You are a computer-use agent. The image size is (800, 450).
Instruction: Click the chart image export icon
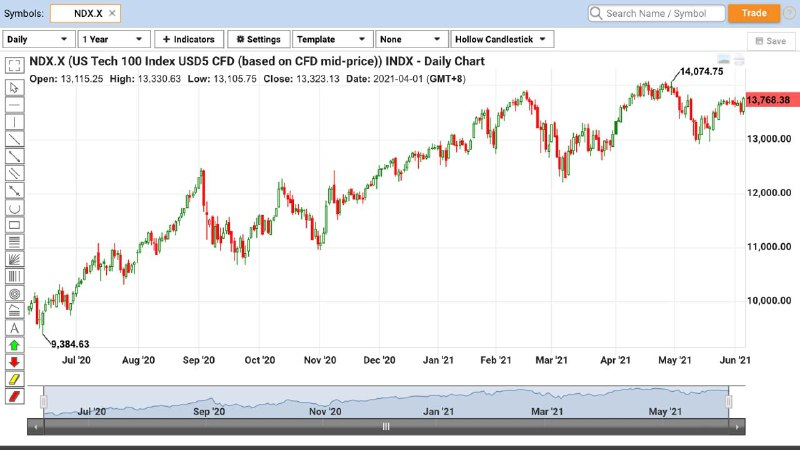723,60
